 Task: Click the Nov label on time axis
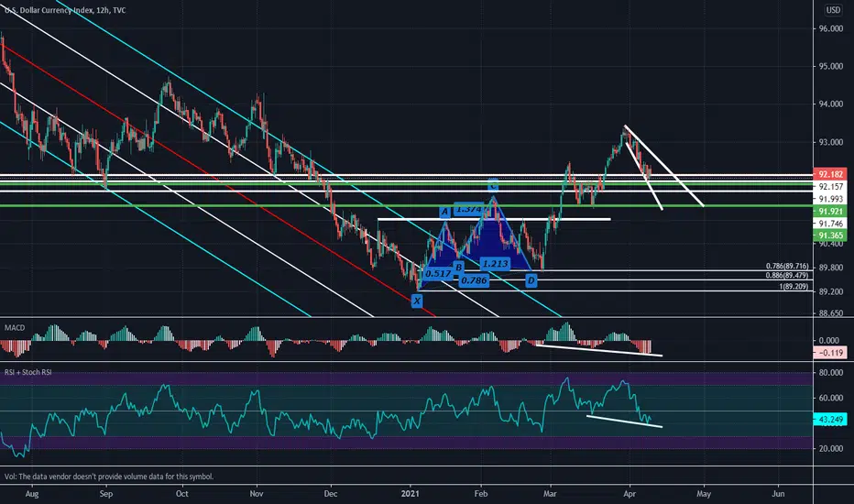[x=256, y=494]
